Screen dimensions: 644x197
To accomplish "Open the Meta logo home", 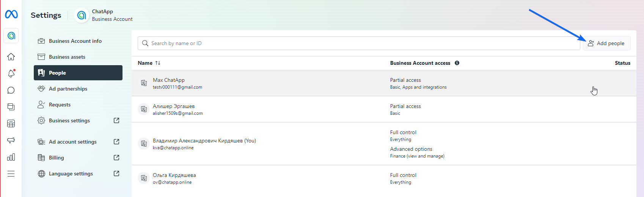I will pos(11,14).
